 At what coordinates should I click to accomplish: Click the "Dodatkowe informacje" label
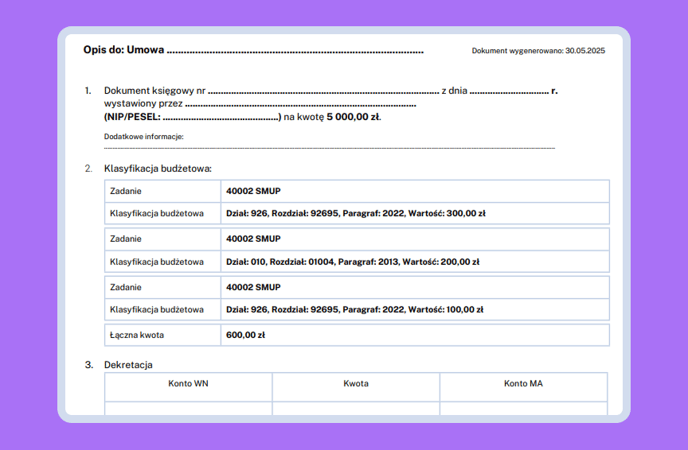click(144, 136)
